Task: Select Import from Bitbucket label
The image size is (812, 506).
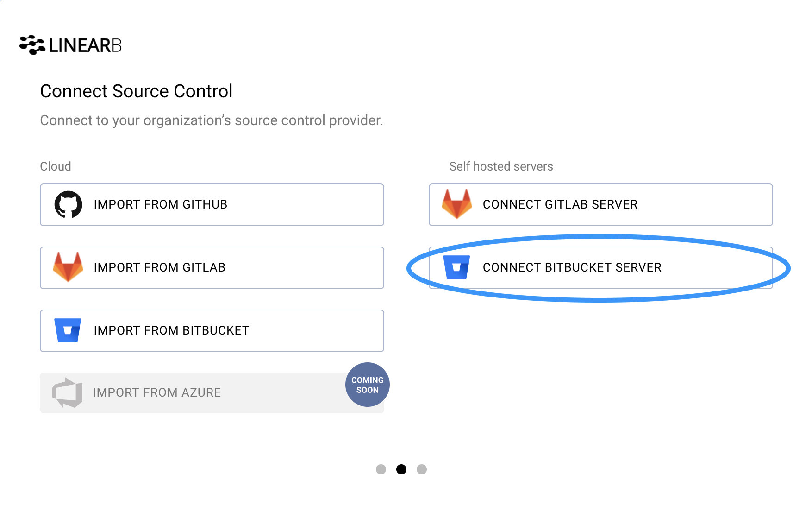Action: [x=172, y=330]
